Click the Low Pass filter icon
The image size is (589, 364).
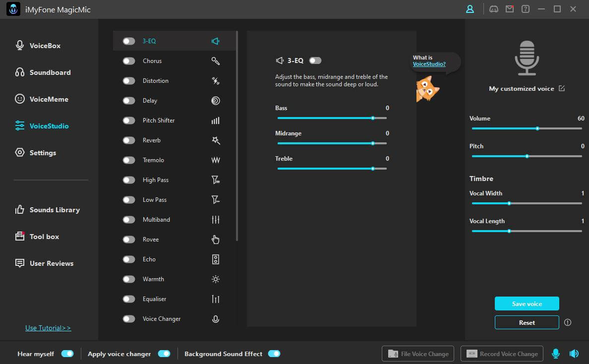pos(215,200)
